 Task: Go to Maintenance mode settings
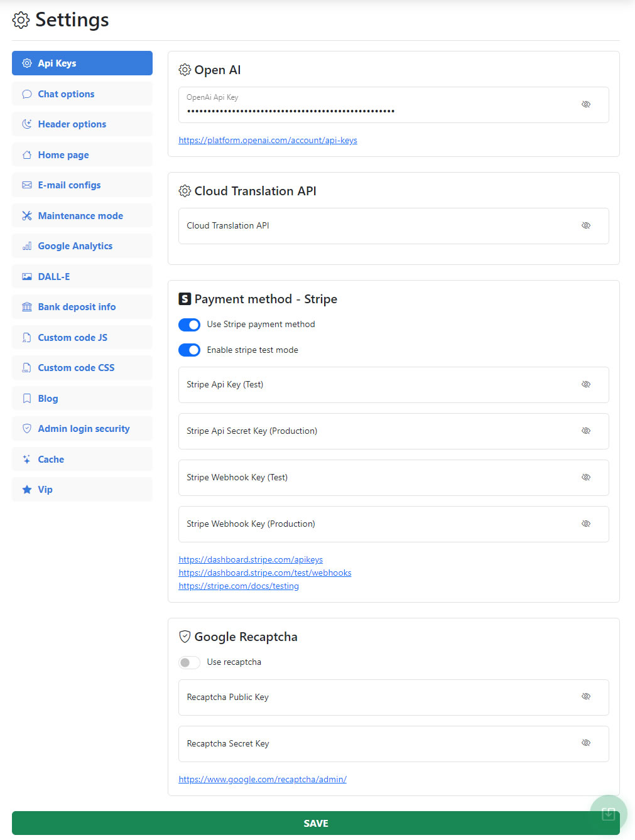(x=82, y=216)
